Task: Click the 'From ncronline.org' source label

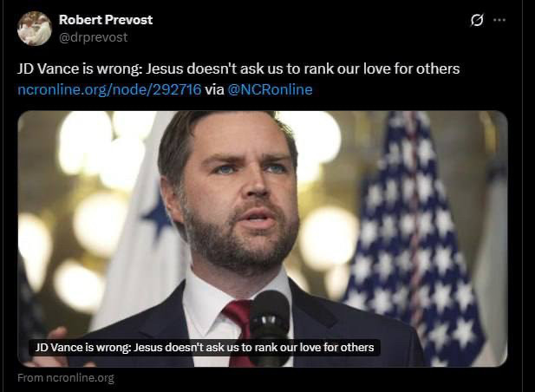Action: 66,378
